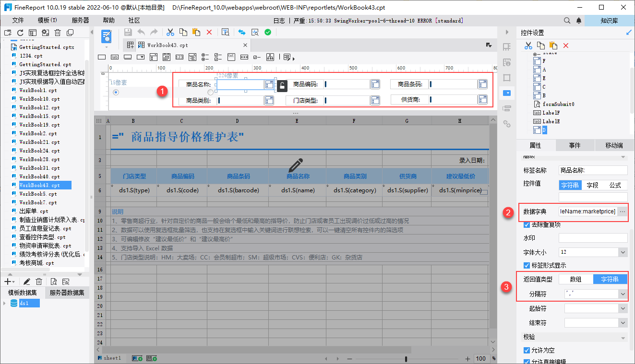Screen dimensions: 635x364
Task: Open the 字体大小 dropdown
Action: coord(623,252)
